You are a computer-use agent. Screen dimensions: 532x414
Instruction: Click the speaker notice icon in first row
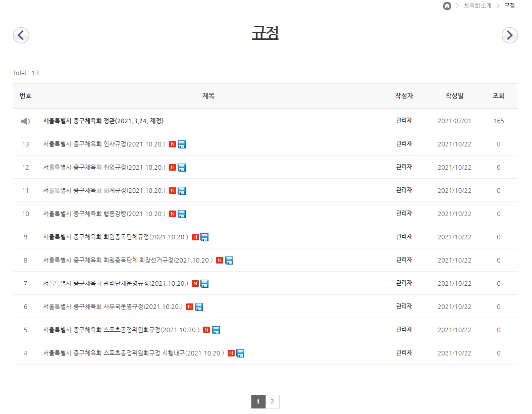[25, 121]
